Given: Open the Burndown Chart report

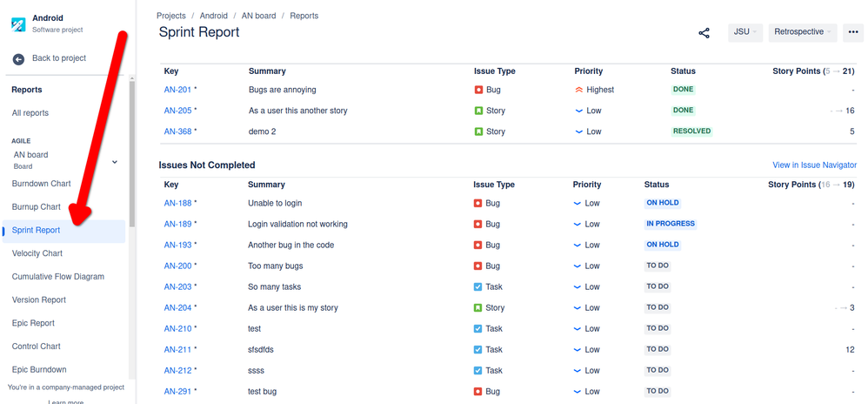Looking at the screenshot, I should click(42, 184).
